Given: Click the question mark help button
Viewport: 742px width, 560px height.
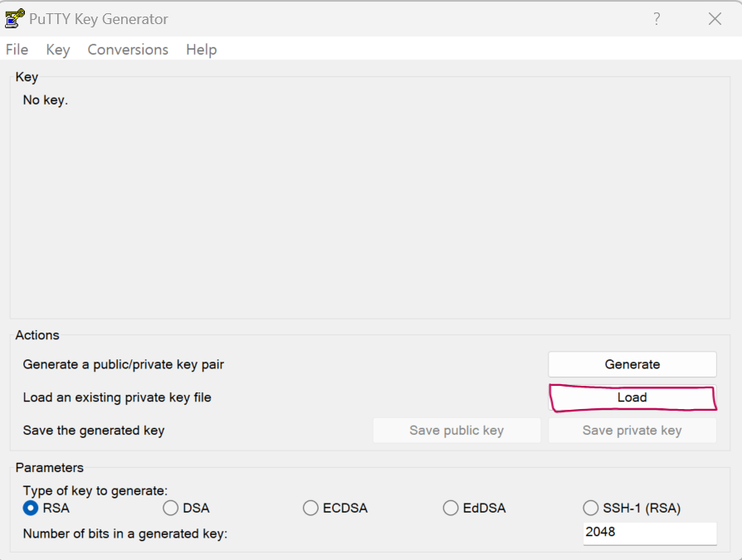Looking at the screenshot, I should [x=657, y=19].
